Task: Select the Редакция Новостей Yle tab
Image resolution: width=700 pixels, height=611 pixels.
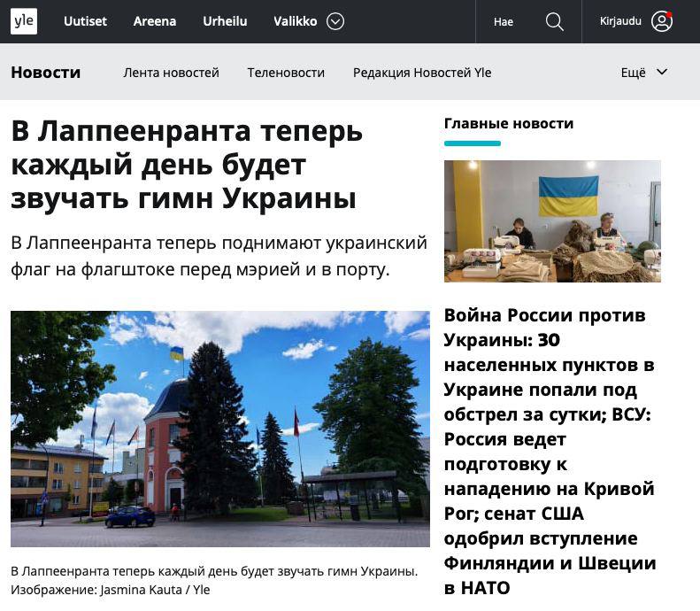Action: pyautogui.click(x=421, y=73)
